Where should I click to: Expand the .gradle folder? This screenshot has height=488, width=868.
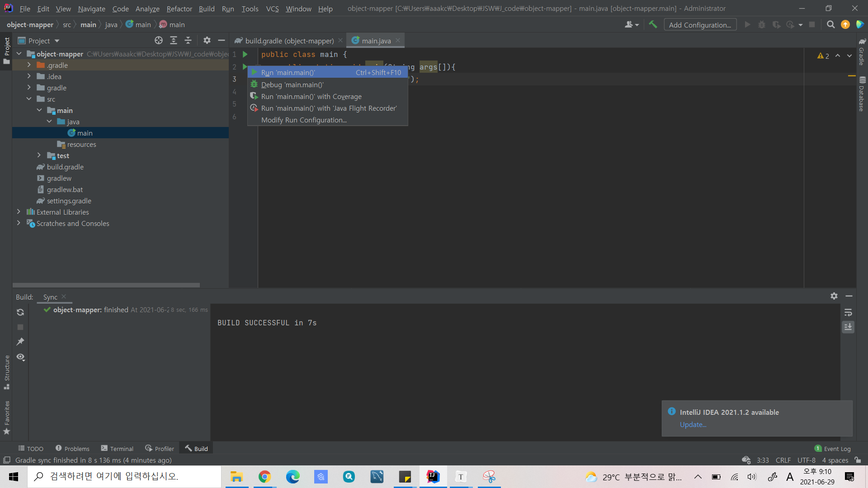[x=29, y=65]
